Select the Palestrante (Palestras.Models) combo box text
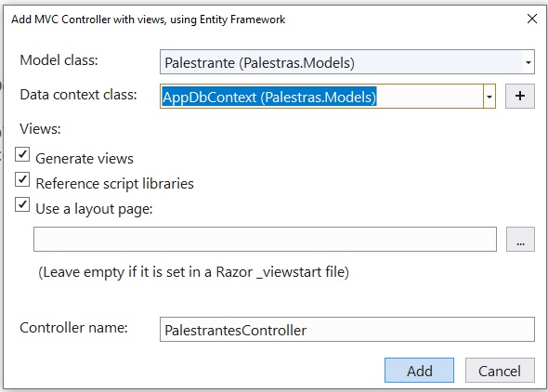Screen dimensions: 548x392 (x=259, y=63)
